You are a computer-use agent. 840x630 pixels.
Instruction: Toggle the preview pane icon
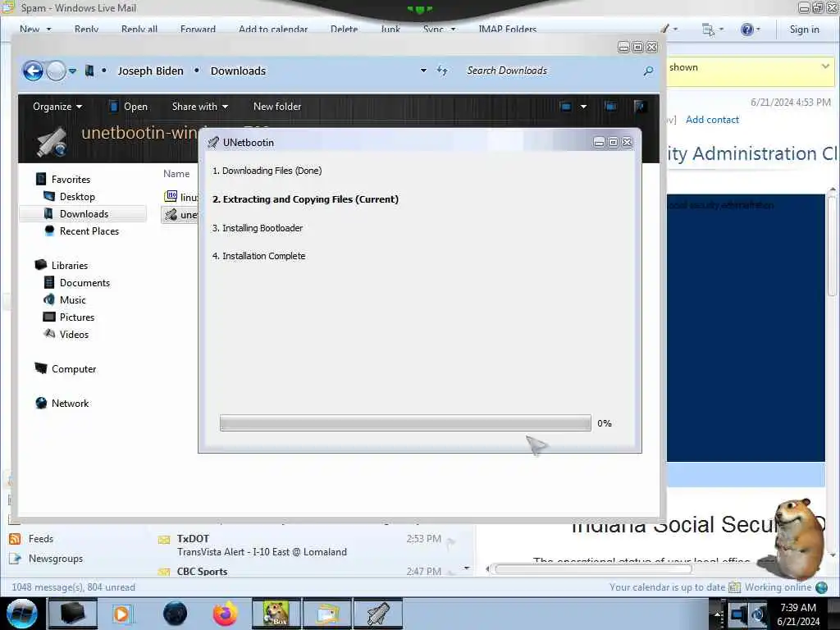(610, 106)
